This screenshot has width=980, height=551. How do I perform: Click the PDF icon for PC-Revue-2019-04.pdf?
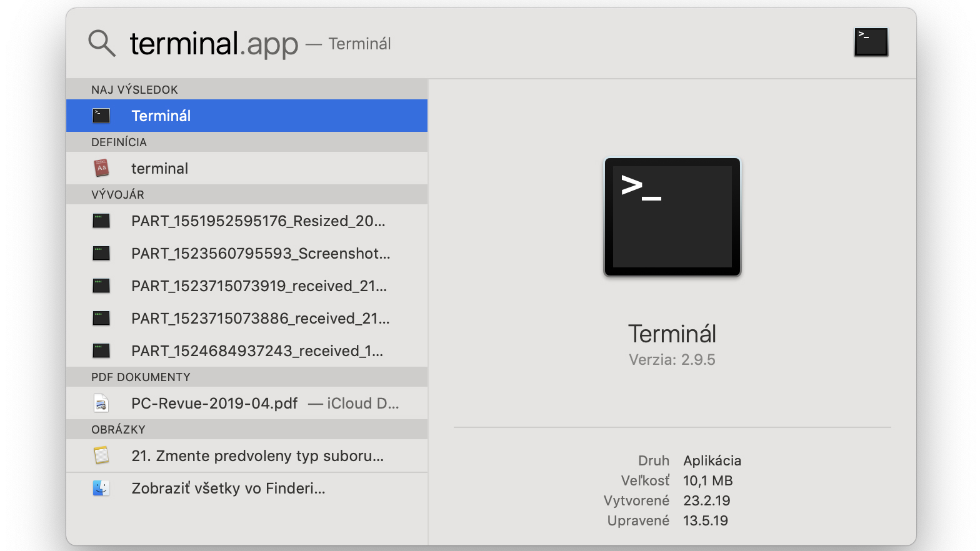(x=101, y=403)
